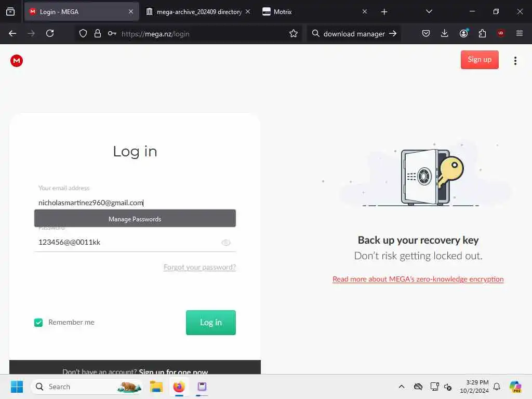Open the Windows Start menu
Image resolution: width=532 pixels, height=399 pixels.
tap(17, 387)
